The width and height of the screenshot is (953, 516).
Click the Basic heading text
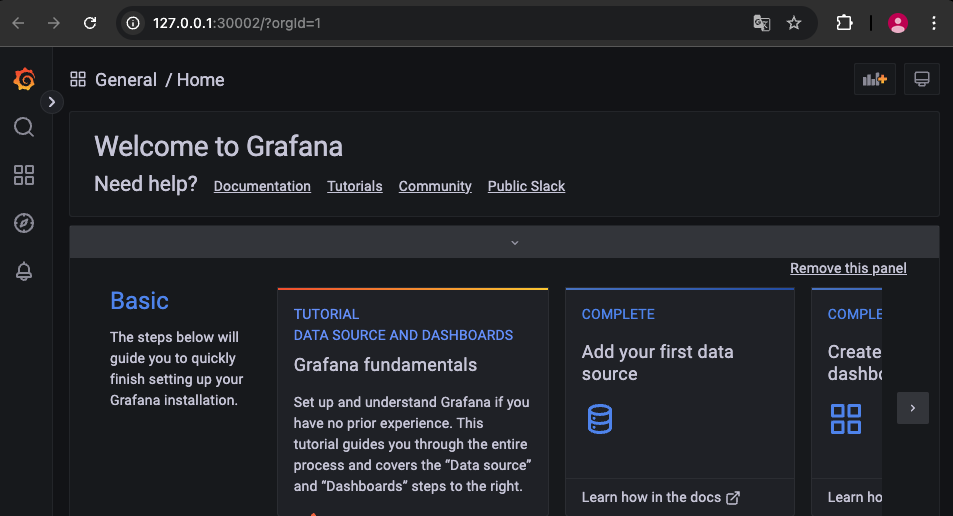click(139, 301)
